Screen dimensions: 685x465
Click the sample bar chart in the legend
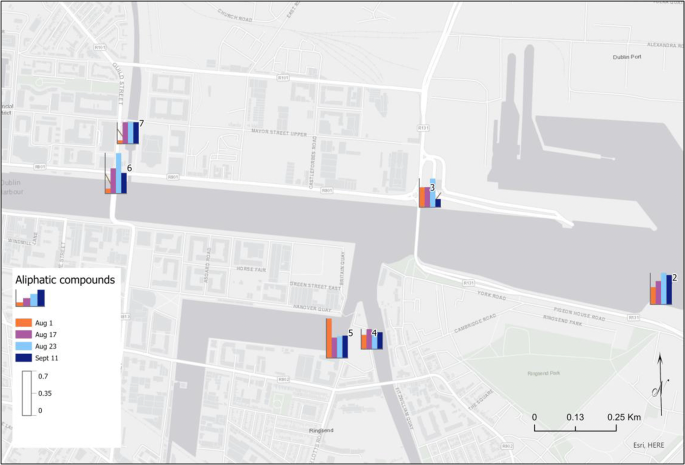(30, 298)
